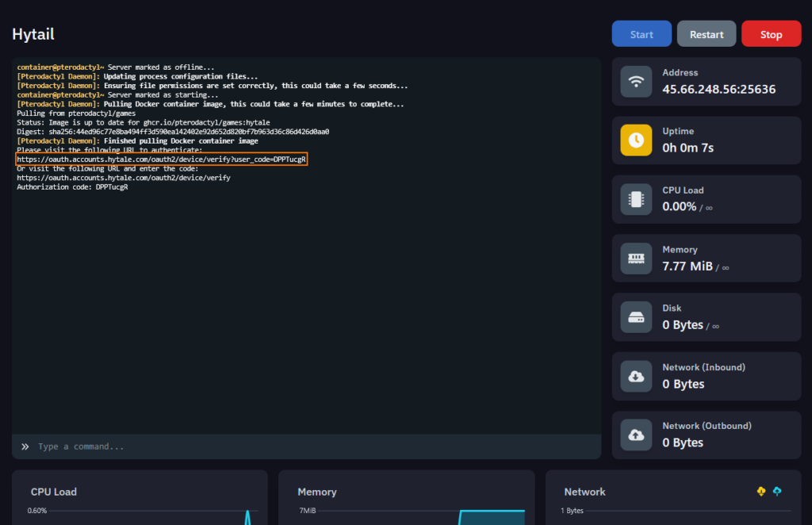Click the yellow clock Uptime icon
This screenshot has width=812, height=525.
[x=636, y=140]
